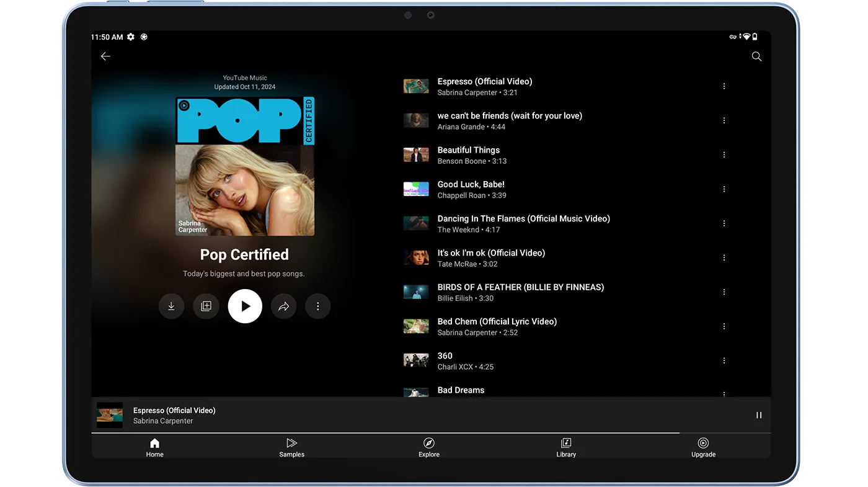Play BIRDS OF A FEATHER track
The height and width of the screenshot is (487, 868).
[520, 292]
